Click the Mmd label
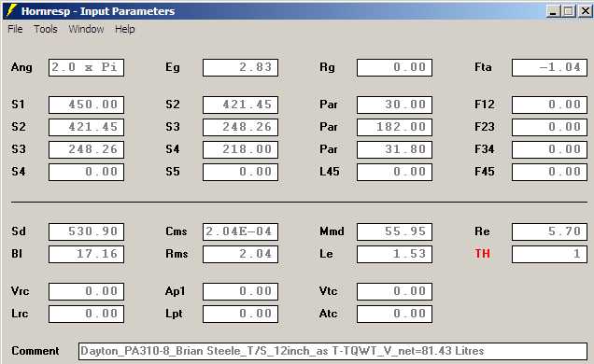Viewport: 594px width, 364px height. click(x=332, y=231)
